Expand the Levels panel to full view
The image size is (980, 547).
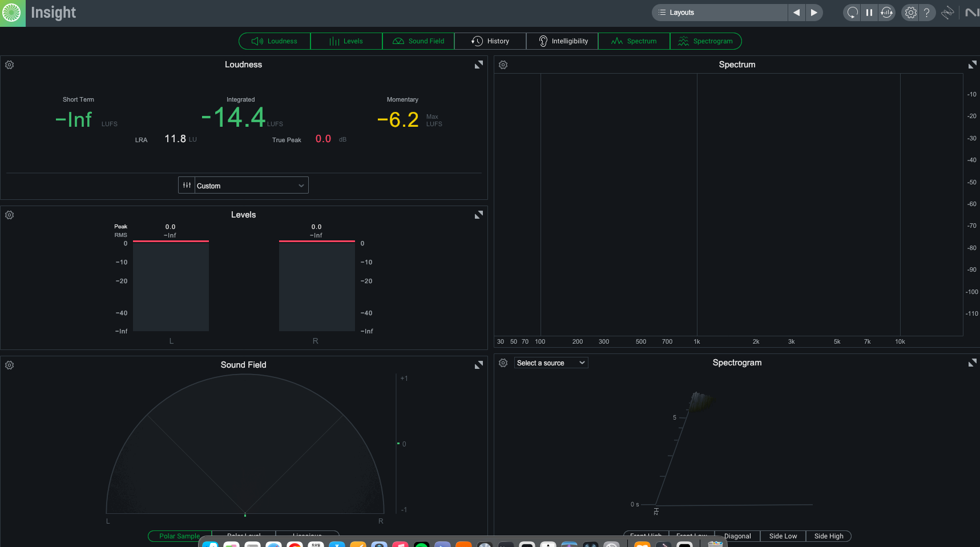coord(479,215)
